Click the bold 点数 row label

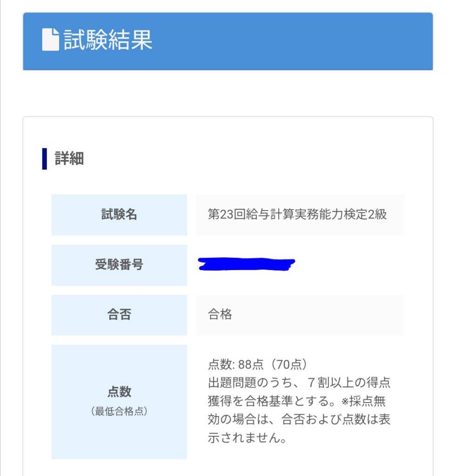click(x=119, y=392)
